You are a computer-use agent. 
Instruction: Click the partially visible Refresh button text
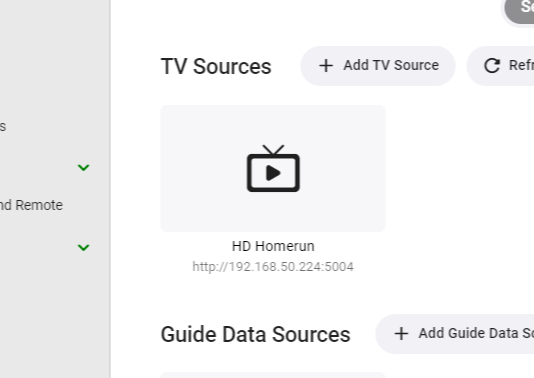click(x=521, y=65)
